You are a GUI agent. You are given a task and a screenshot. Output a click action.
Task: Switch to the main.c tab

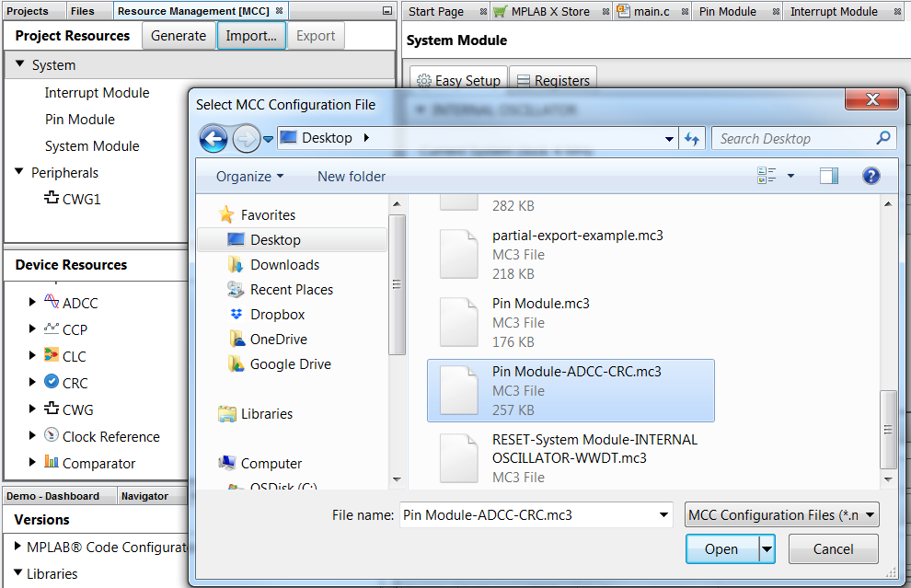click(x=650, y=12)
